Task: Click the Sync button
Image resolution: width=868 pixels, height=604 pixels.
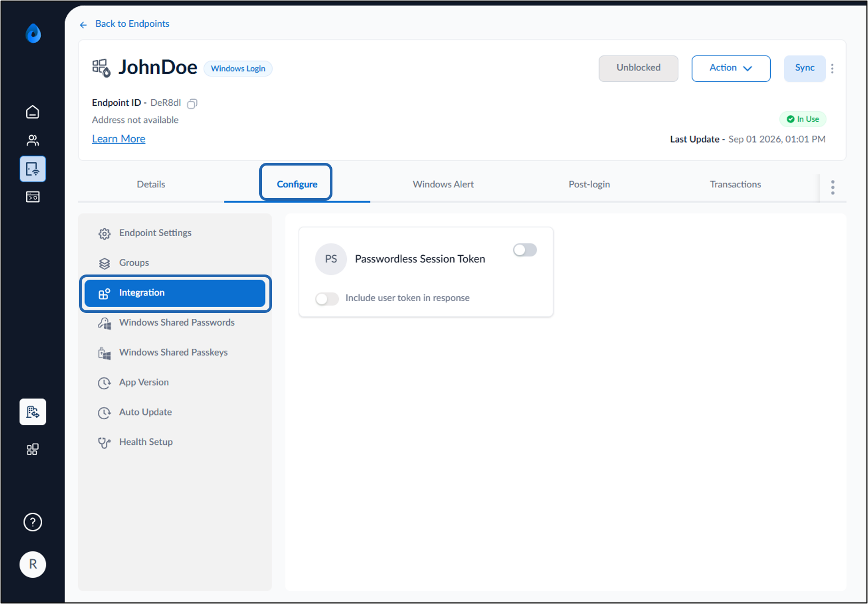Action: tap(804, 68)
